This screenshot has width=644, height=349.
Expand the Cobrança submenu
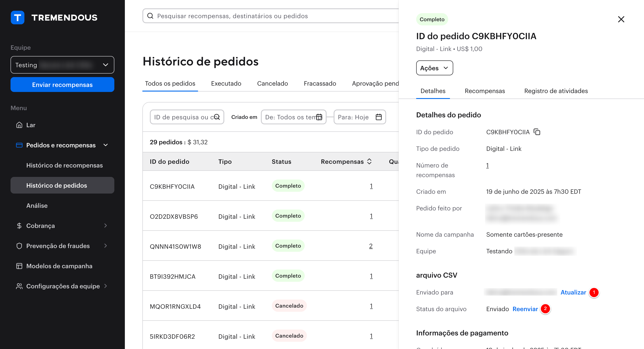106,226
